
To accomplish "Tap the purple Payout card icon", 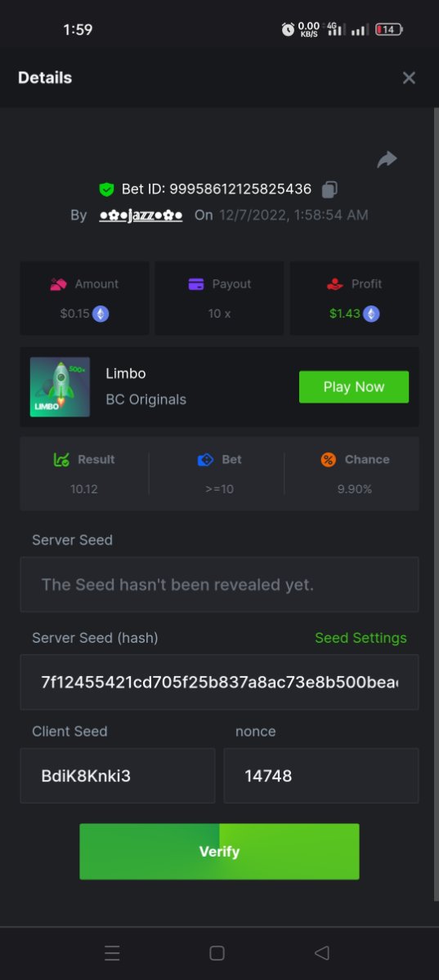I will (196, 284).
